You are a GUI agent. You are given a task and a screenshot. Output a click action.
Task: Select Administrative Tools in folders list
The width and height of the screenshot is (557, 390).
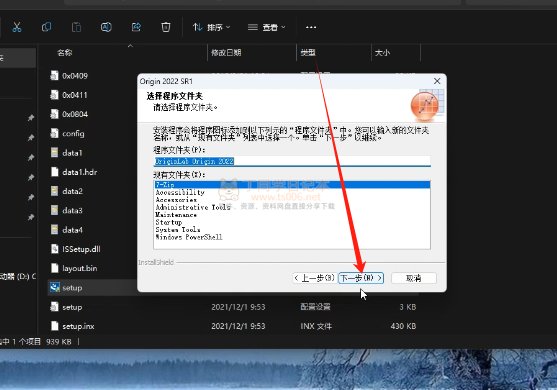pos(193,207)
